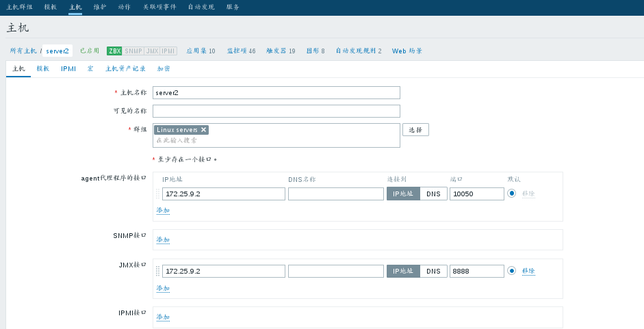This screenshot has width=644, height=329.
Task: Switch to the IPMI form tab
Action: pyautogui.click(x=68, y=68)
